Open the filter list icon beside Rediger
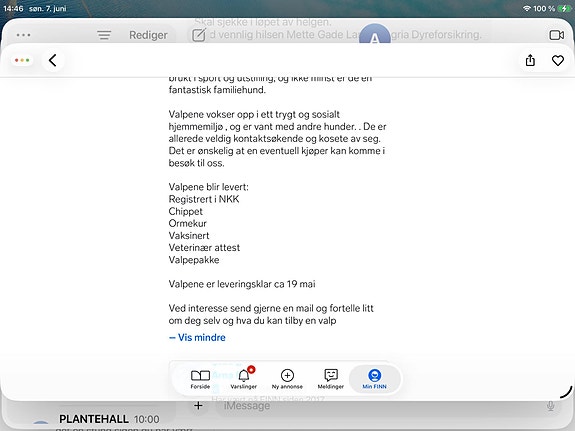 click(x=104, y=35)
